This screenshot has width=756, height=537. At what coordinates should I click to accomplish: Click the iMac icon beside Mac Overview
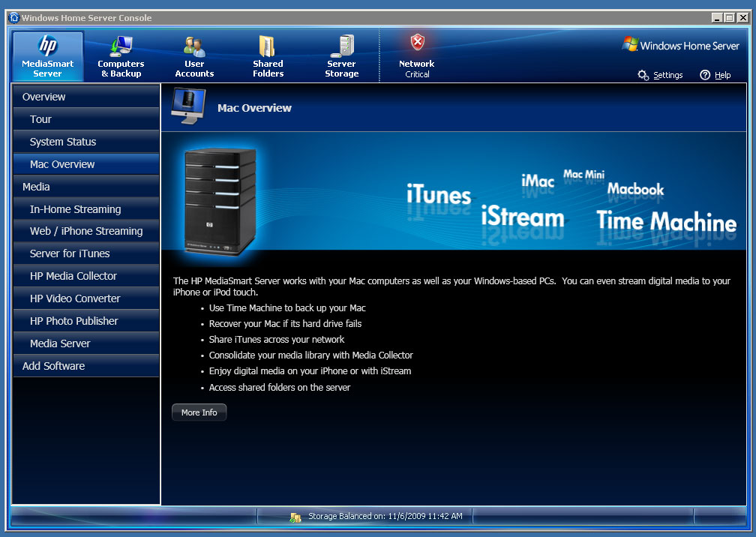click(x=188, y=106)
